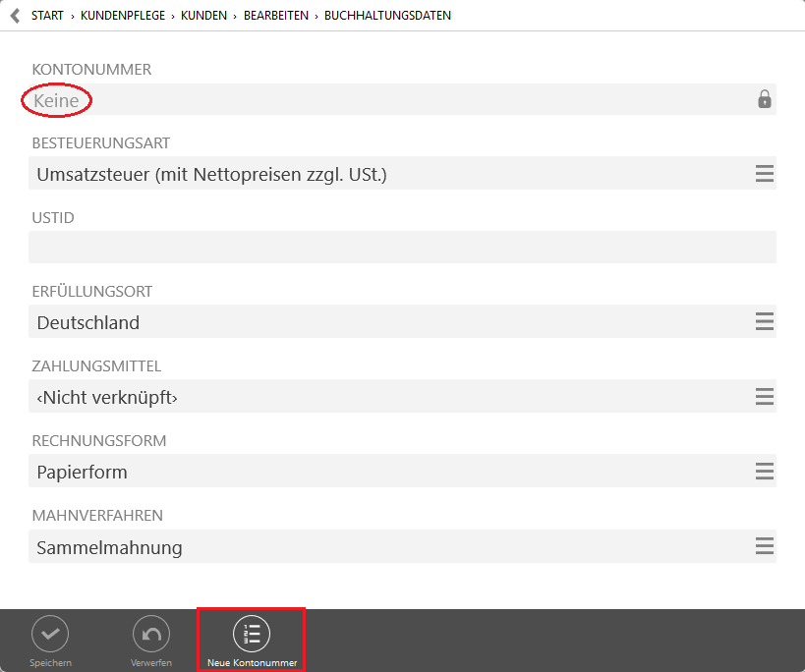Click the Neue Kontonummer list icon
805x672 pixels.
click(252, 634)
